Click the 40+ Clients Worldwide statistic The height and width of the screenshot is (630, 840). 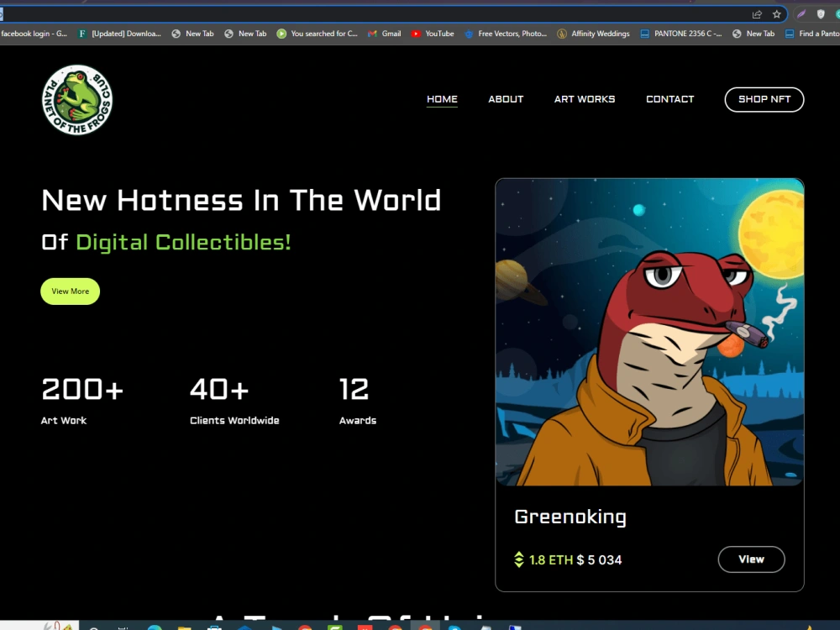[234, 401]
